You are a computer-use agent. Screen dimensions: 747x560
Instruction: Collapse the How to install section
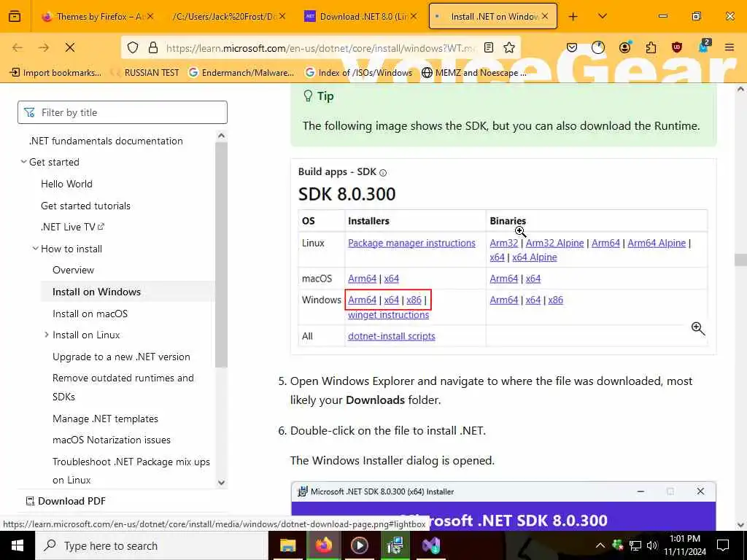point(35,249)
